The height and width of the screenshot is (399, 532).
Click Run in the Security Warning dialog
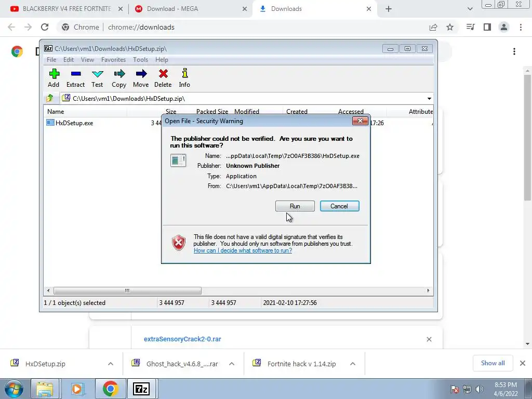(x=295, y=206)
